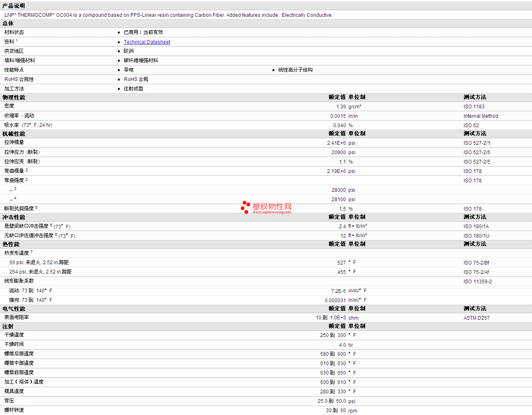Select the 螺筒中部温度 row label

click(19, 363)
